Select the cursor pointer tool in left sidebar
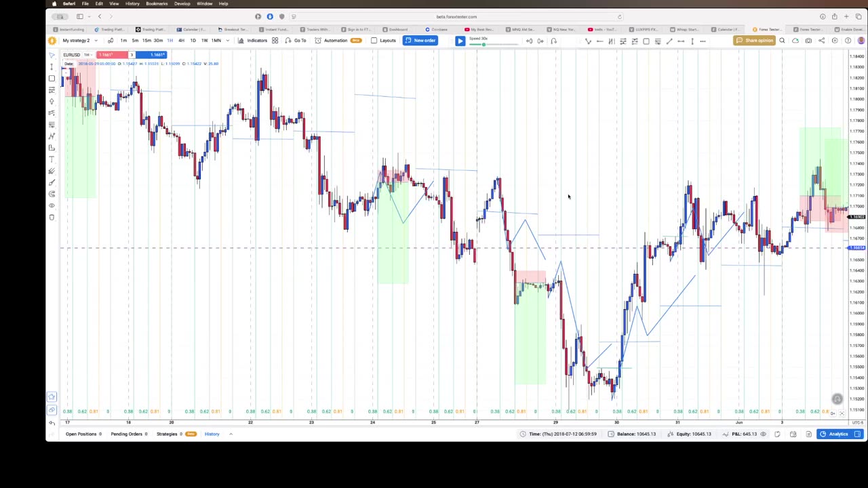 tap(52, 55)
